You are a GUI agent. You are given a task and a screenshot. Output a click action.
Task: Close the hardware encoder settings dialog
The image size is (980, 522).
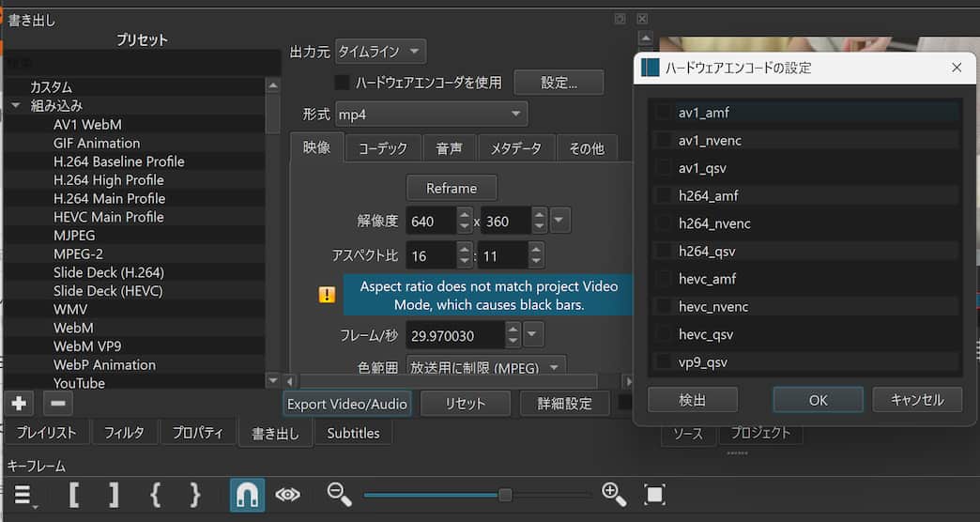(x=957, y=68)
